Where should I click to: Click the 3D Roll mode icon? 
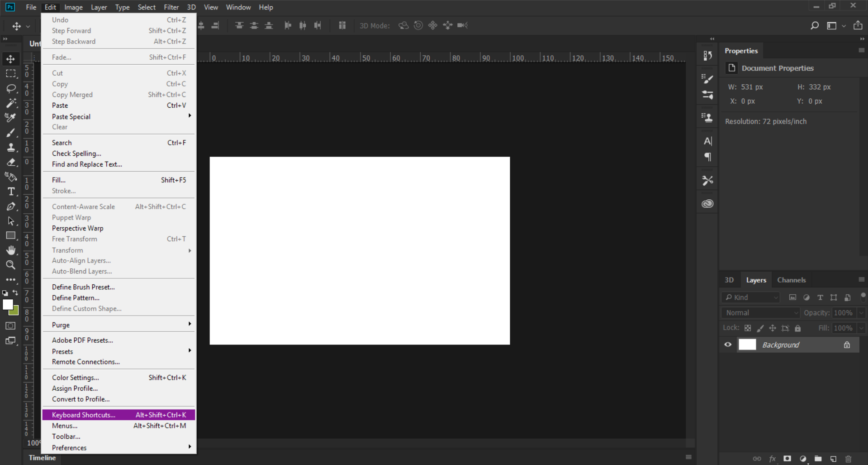418,25
